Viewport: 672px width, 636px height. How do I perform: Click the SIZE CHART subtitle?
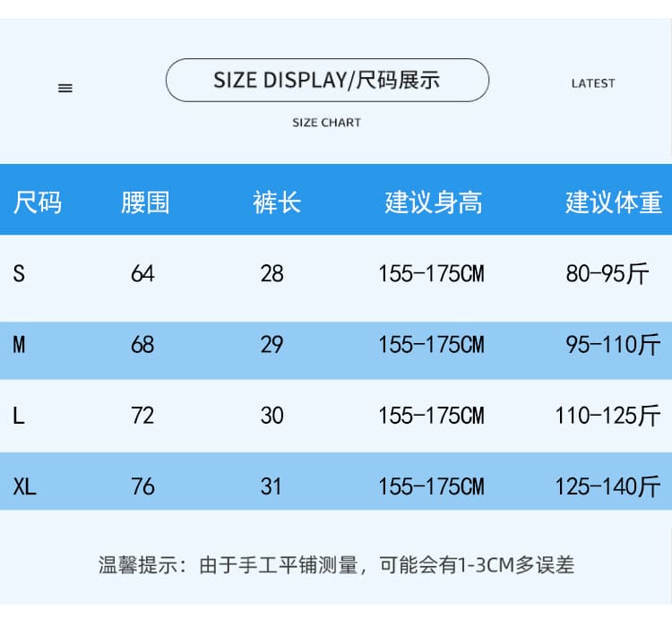(x=326, y=123)
